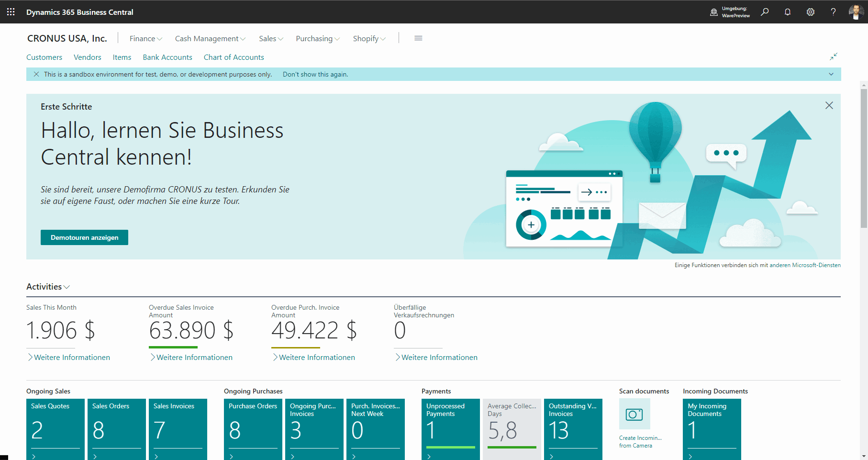Expand the Cash Management menu
The image size is (868, 460).
pyautogui.click(x=210, y=38)
